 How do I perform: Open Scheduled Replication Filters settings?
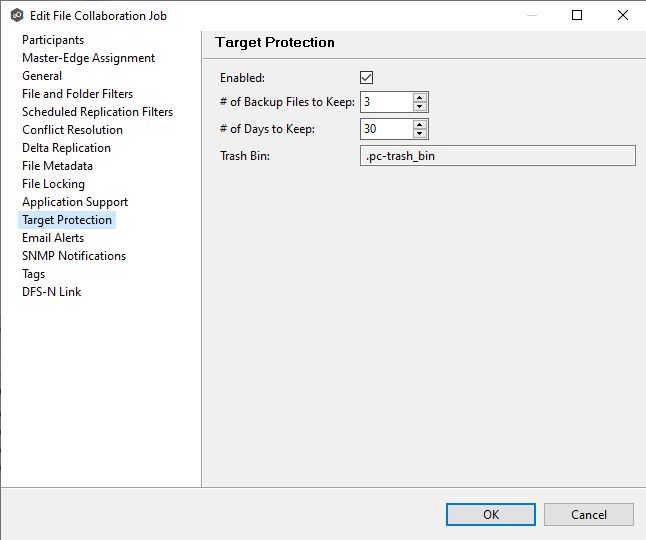(97, 112)
